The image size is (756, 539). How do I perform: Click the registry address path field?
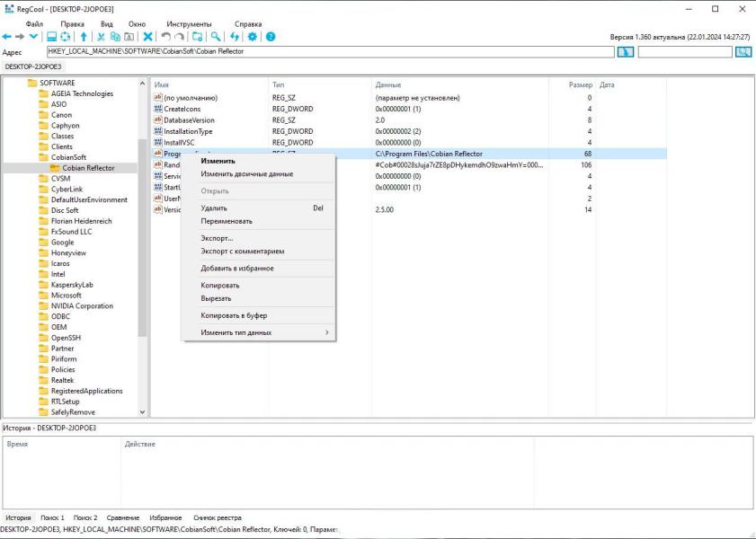point(331,51)
